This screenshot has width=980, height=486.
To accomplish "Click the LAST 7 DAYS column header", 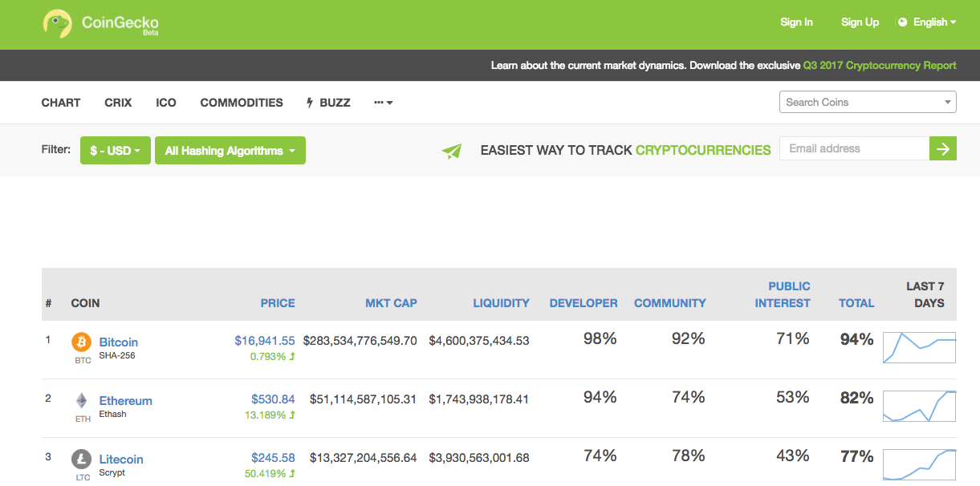I will [x=925, y=294].
